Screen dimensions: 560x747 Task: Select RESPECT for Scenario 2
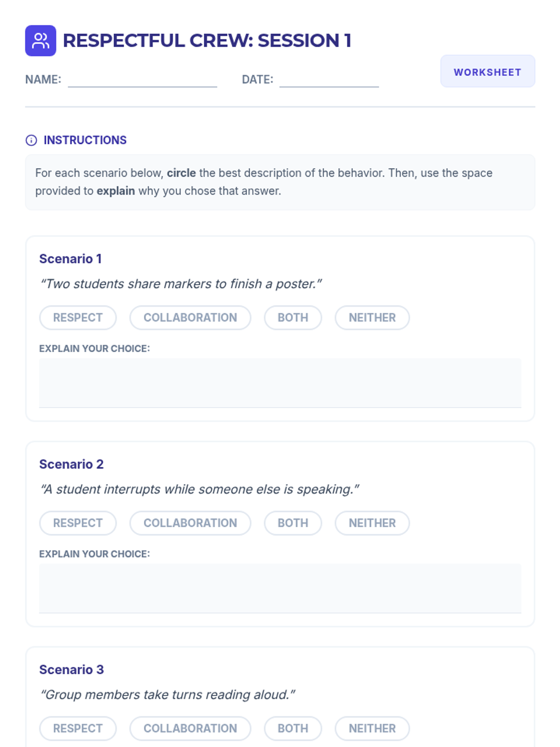click(x=78, y=523)
